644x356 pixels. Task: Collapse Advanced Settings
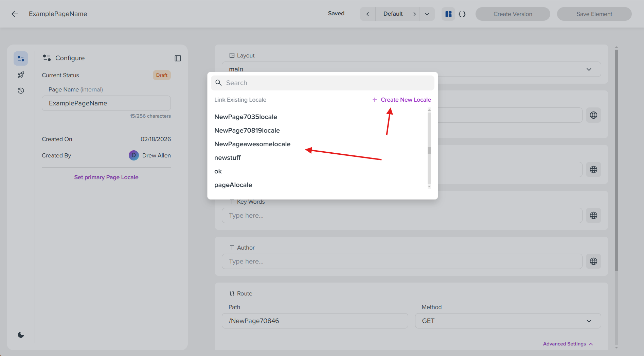pos(568,344)
